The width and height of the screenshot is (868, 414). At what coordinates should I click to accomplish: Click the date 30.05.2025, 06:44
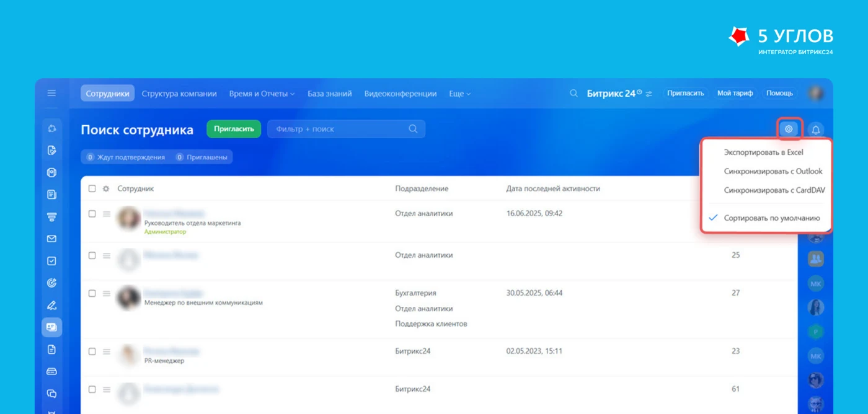coord(534,293)
